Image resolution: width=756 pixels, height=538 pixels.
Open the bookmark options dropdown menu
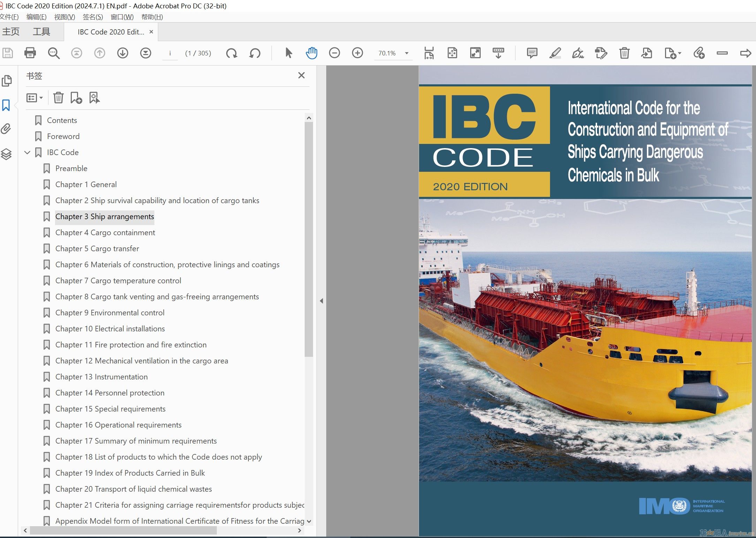35,98
